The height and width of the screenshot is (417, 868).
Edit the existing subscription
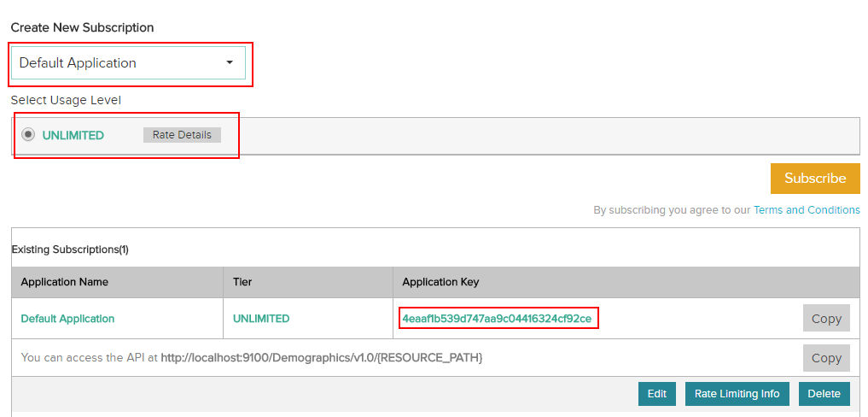pyautogui.click(x=657, y=394)
